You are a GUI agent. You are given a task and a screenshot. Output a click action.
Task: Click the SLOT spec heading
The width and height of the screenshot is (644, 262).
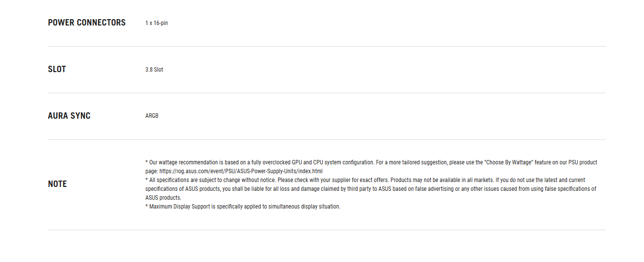click(x=57, y=69)
